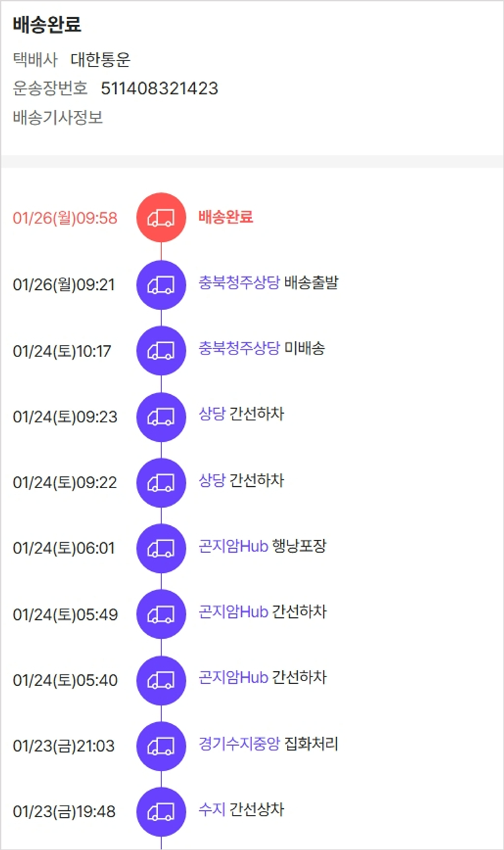Click truck icon for 상당 간선하차 at 09:22
504x850 pixels.
[161, 481]
